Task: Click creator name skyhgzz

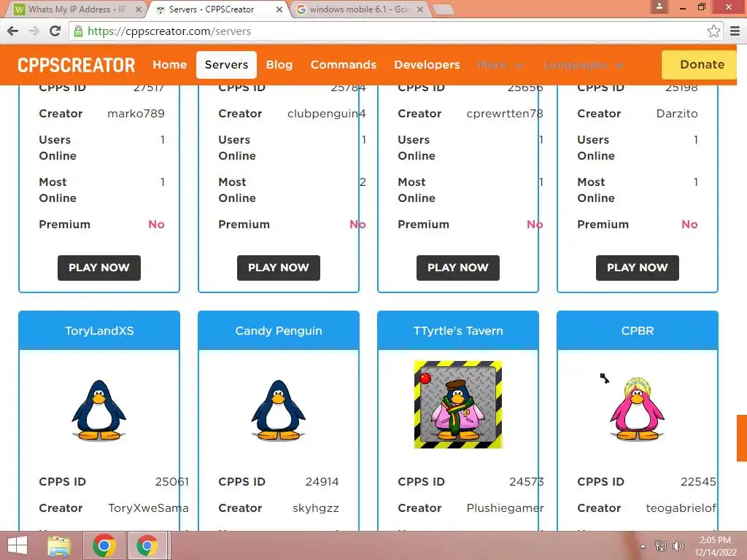Action: click(316, 508)
